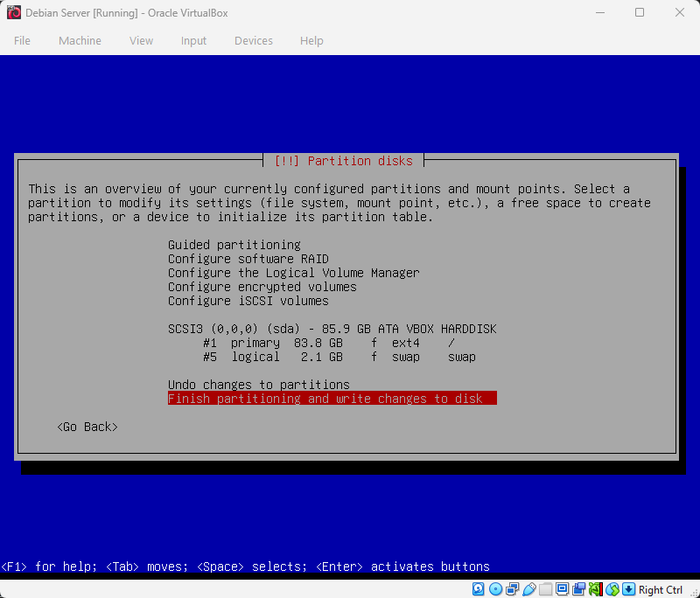
Task: Open the View menu
Action: (x=141, y=40)
